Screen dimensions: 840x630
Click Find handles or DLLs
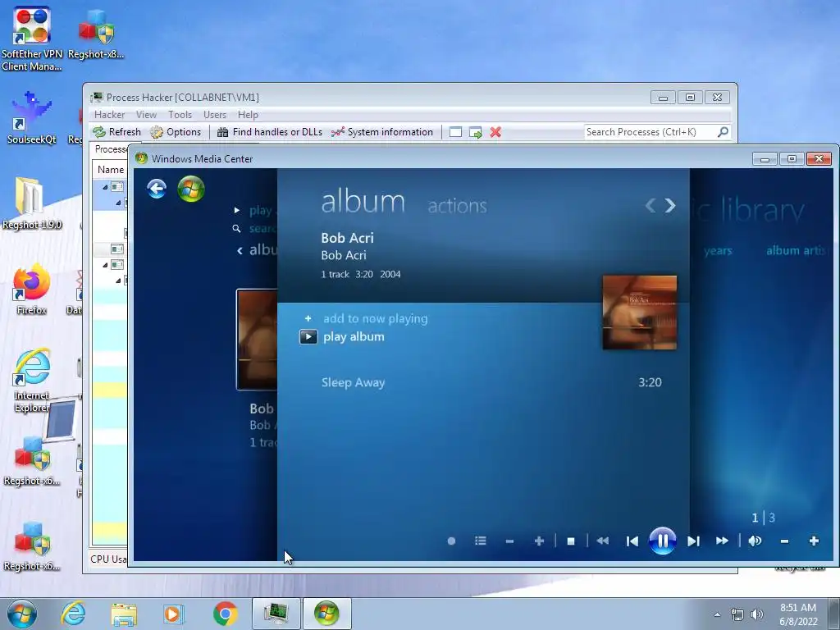click(x=269, y=132)
